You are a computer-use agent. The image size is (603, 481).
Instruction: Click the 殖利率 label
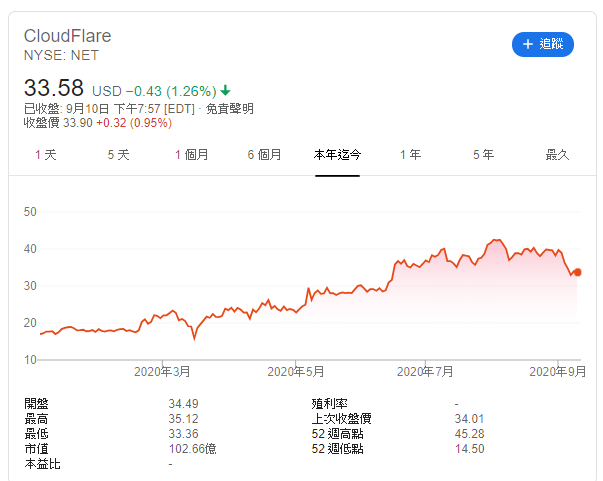[330, 404]
